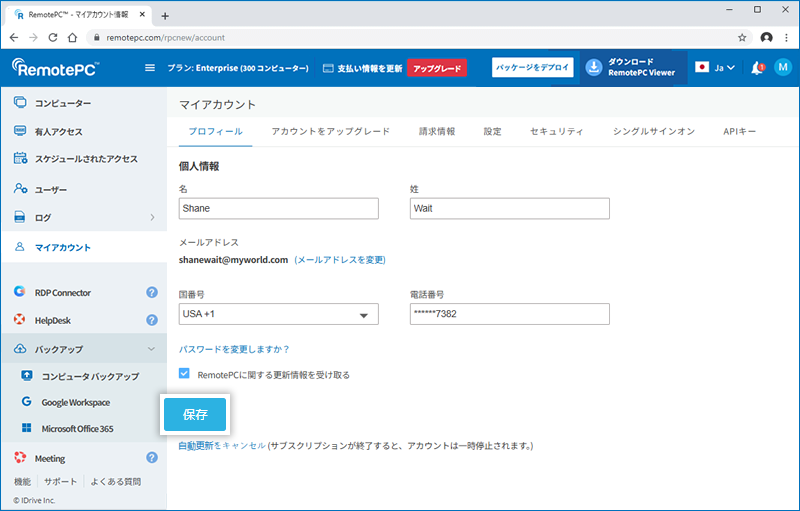
Task: Open the 国番号 USA +1 dropdown
Action: click(279, 314)
